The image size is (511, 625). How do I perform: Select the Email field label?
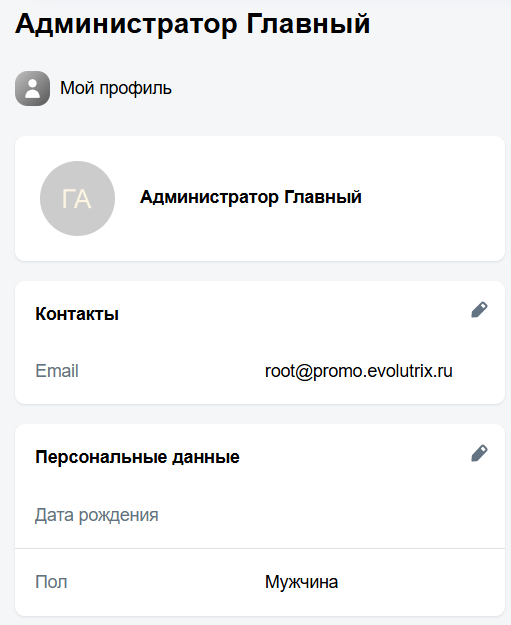coord(57,371)
